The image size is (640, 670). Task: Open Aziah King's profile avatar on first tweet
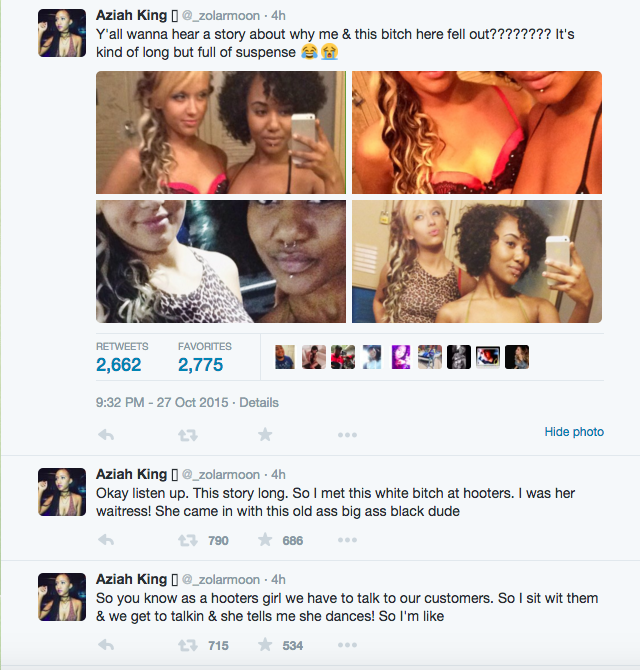[x=62, y=33]
